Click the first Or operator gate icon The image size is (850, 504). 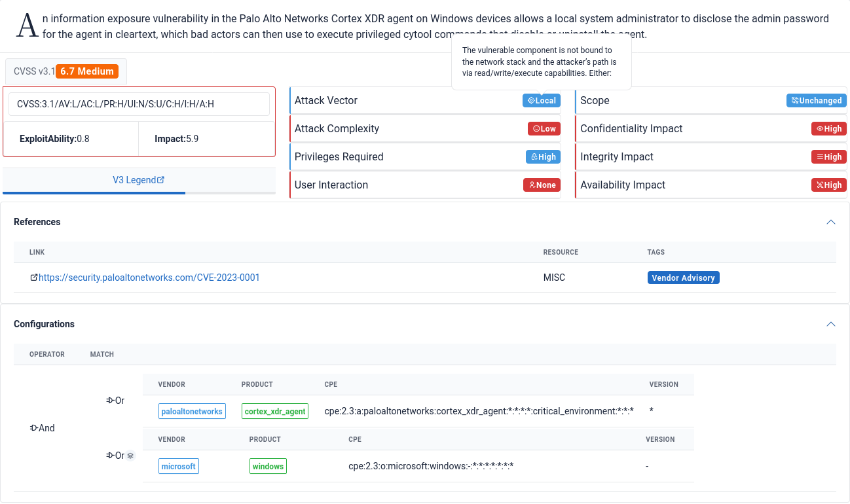110,401
